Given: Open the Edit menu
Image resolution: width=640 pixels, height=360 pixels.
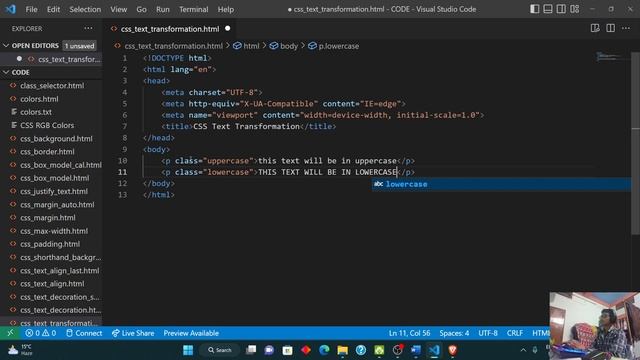Looking at the screenshot, I should (x=53, y=9).
